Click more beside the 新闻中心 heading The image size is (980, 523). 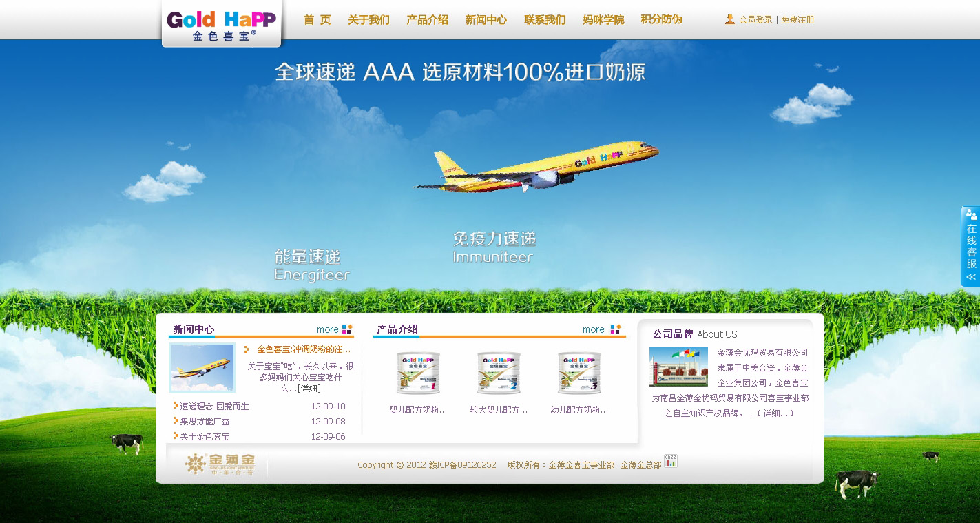[328, 329]
